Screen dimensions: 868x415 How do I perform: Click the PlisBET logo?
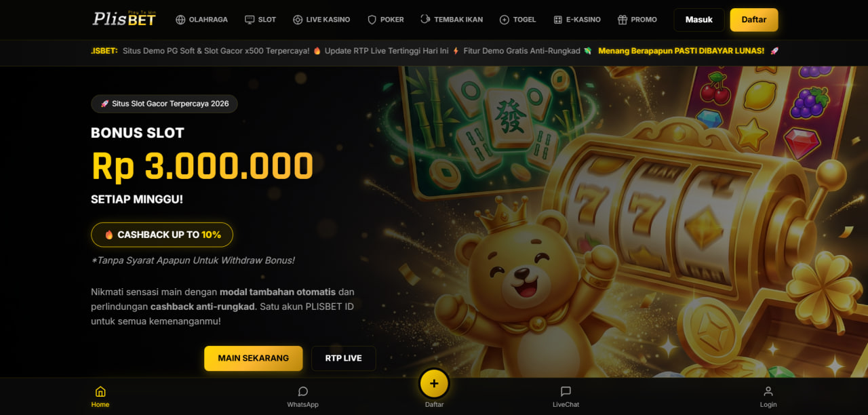[x=124, y=19]
